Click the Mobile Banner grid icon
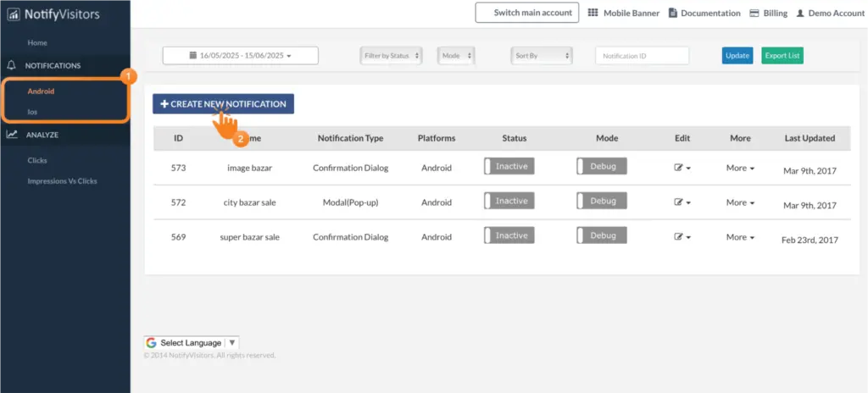Viewport: 868px width, 393px height. coord(593,13)
